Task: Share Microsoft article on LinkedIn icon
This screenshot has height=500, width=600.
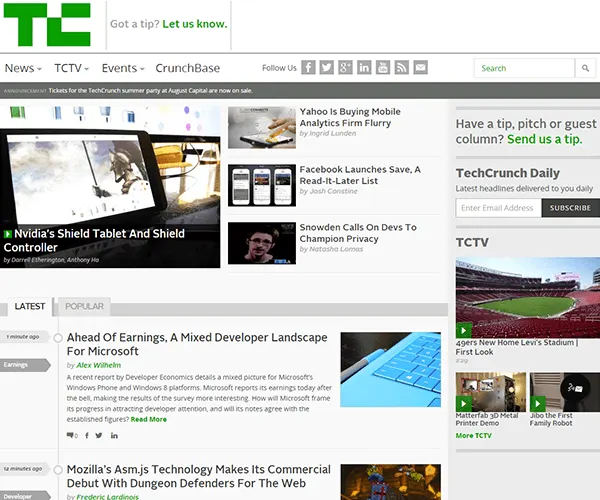Action: (114, 435)
